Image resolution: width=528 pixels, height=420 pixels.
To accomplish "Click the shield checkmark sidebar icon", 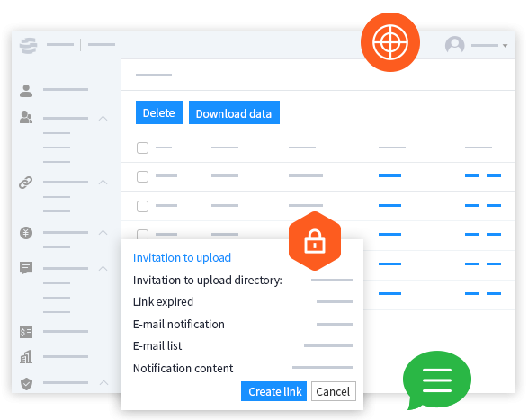I will 26,384.
